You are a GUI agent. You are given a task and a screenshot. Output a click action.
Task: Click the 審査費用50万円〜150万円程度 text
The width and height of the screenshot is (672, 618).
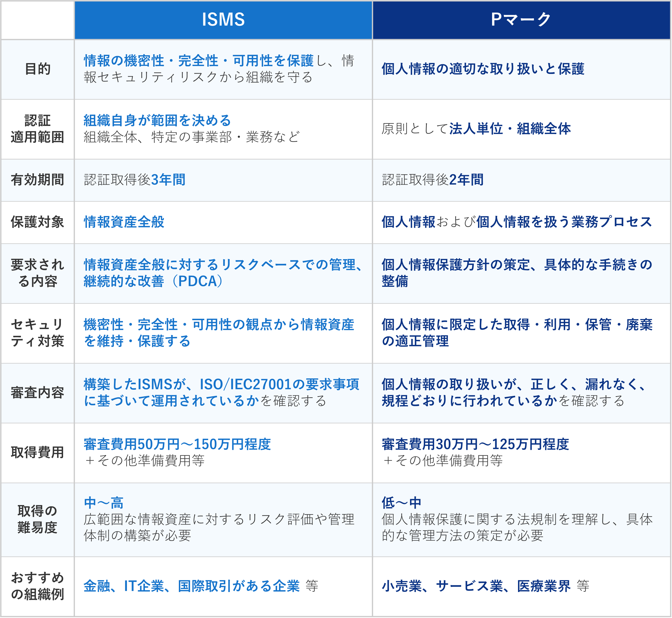click(x=177, y=444)
